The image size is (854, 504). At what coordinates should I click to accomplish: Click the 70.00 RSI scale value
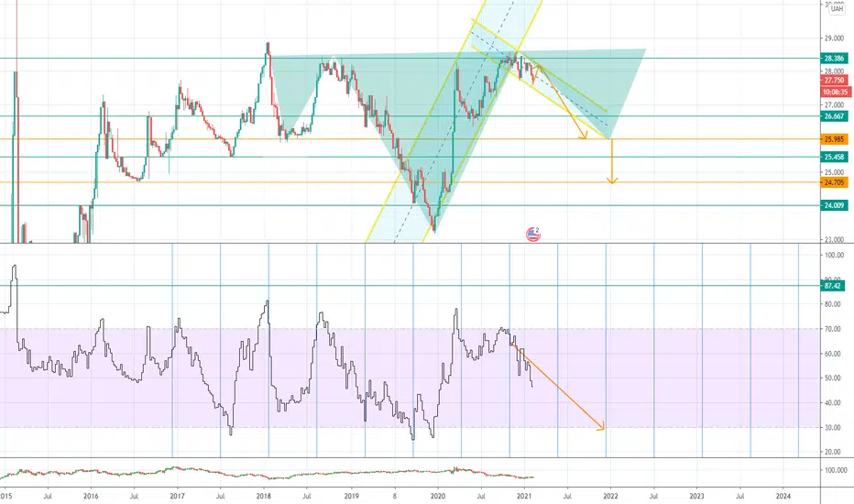(x=832, y=329)
